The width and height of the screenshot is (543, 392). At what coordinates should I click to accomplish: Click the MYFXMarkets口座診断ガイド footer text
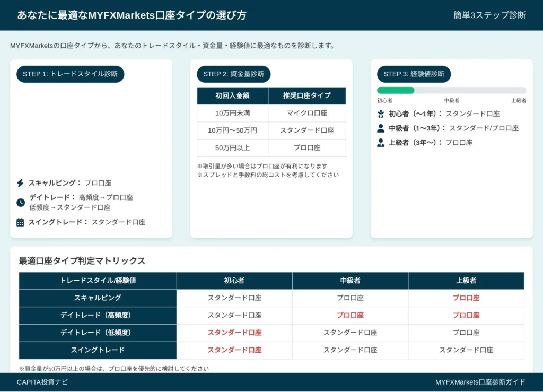click(480, 382)
